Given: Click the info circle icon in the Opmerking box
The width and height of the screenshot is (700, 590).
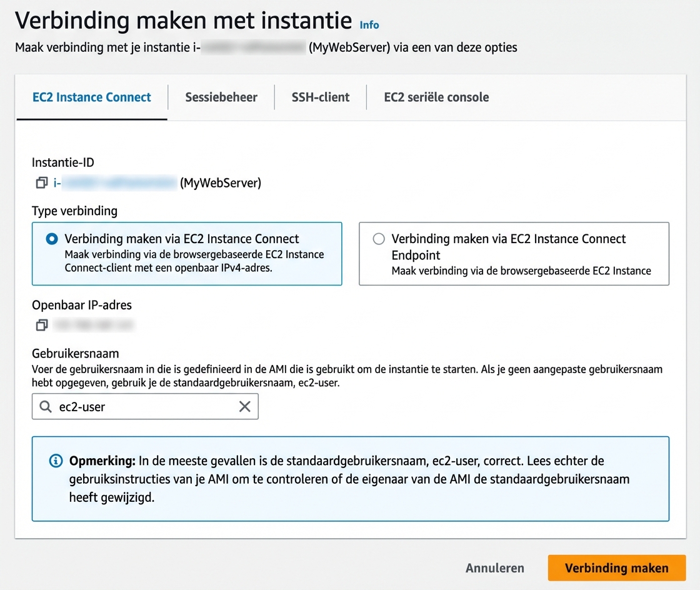Looking at the screenshot, I should (x=56, y=461).
